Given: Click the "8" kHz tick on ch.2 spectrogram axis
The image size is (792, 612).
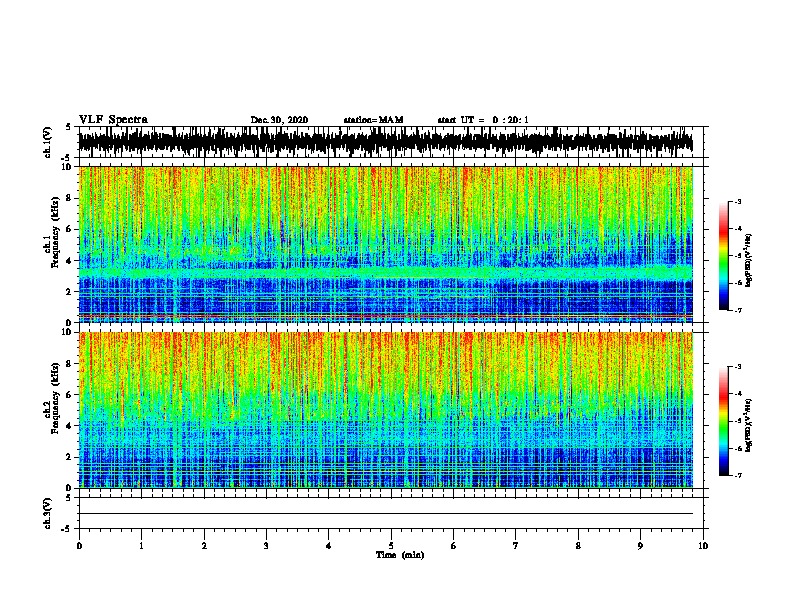Looking at the screenshot, I should 69,364.
